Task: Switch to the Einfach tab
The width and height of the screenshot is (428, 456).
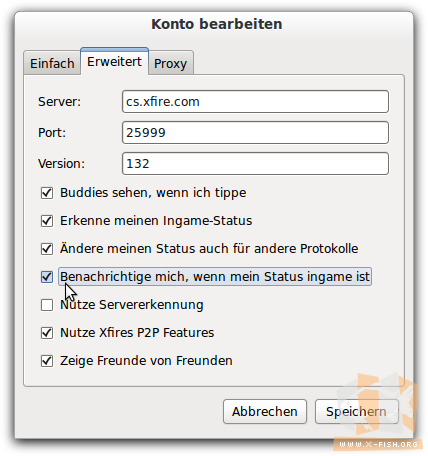Action: [52, 63]
